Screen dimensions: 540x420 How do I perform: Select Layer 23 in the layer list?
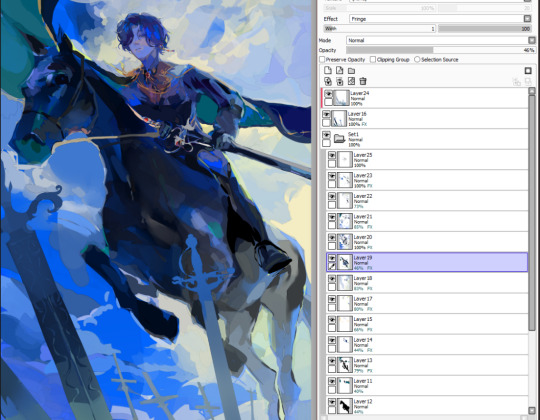pos(427,180)
